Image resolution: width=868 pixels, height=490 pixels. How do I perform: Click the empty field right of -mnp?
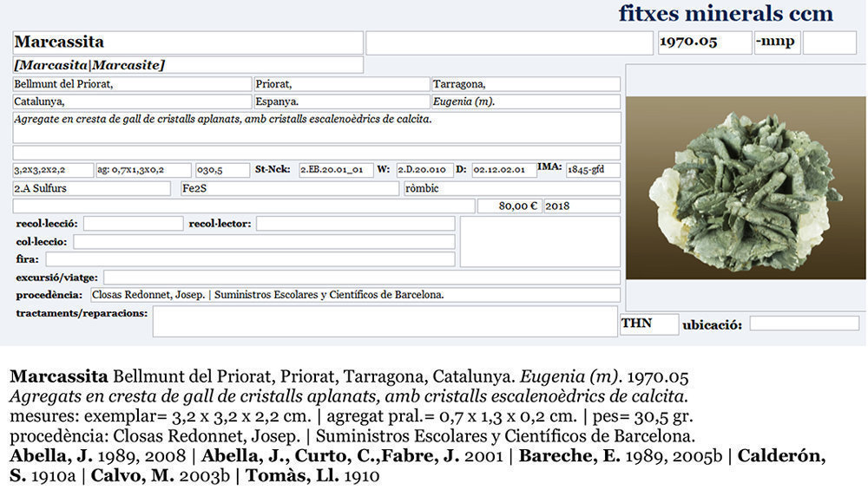coord(829,42)
